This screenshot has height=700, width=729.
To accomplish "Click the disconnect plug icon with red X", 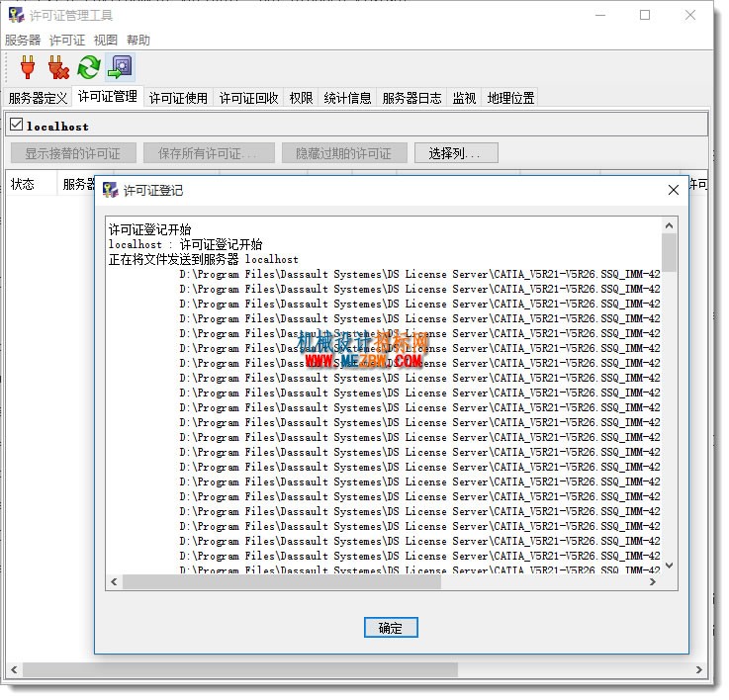I will pos(58,67).
